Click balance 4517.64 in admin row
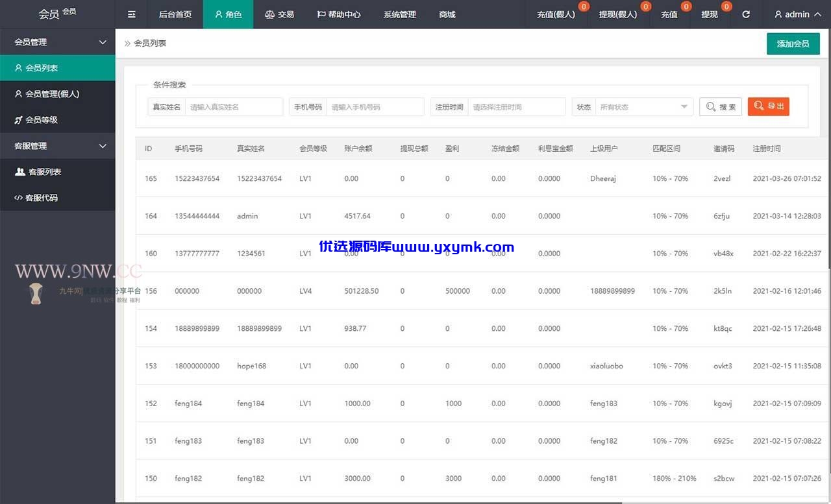The width and height of the screenshot is (831, 504). tap(358, 216)
